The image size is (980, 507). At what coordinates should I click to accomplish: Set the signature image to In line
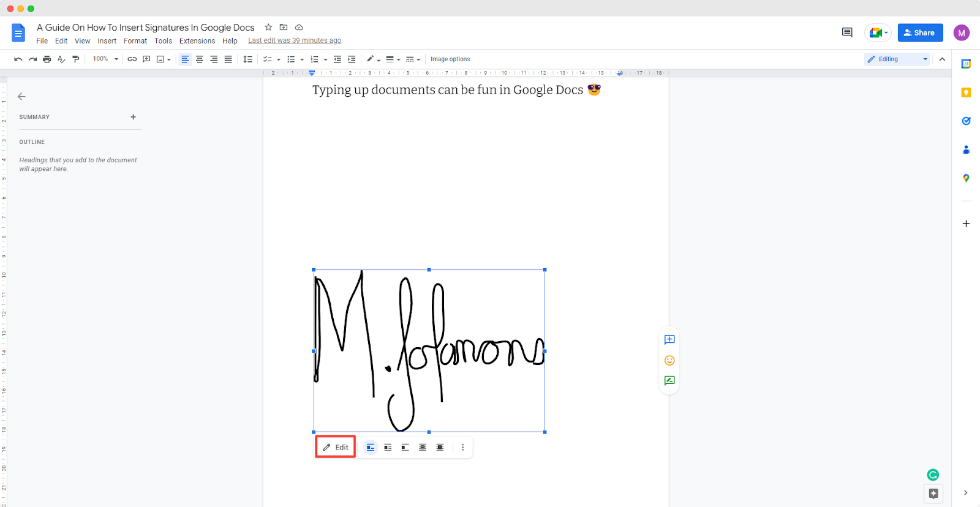tap(371, 448)
